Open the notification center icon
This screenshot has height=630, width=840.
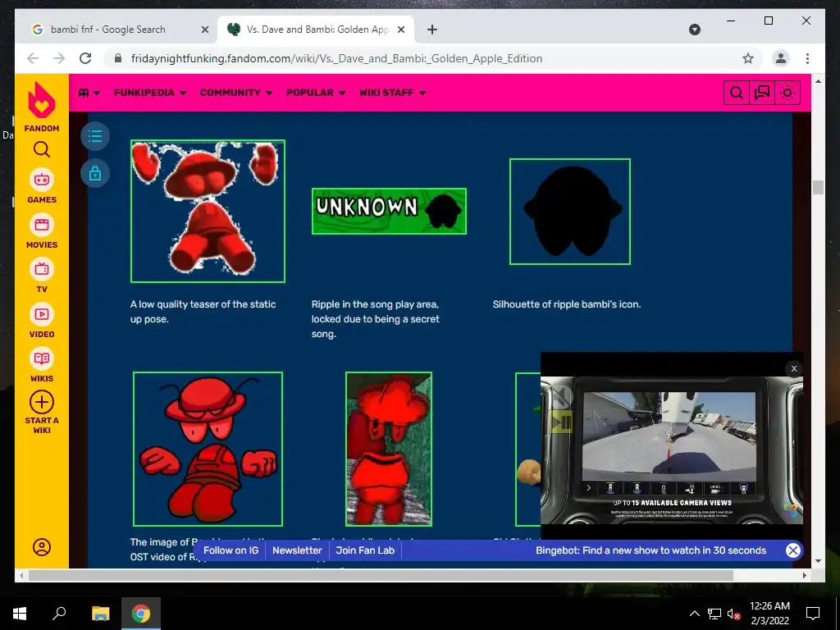click(813, 614)
